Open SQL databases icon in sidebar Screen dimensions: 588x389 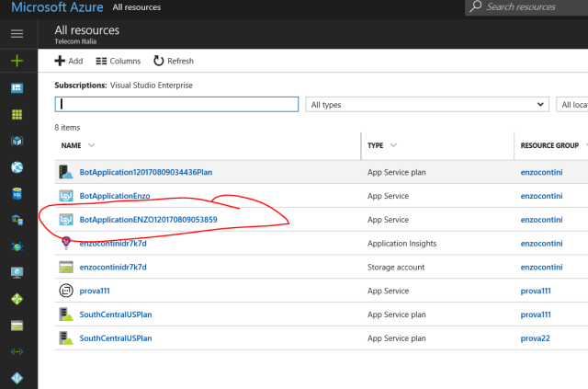tap(17, 194)
